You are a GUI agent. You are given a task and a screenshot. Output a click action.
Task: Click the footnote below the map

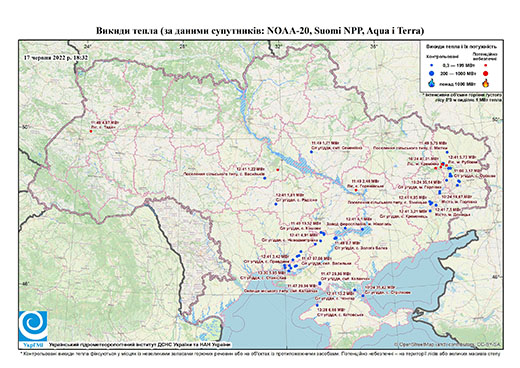pos(260,353)
